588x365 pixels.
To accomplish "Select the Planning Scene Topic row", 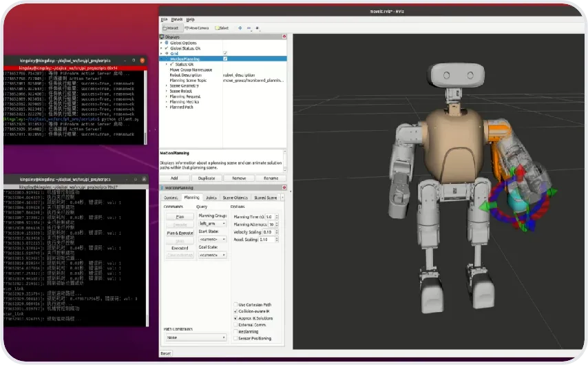I will pyautogui.click(x=224, y=81).
